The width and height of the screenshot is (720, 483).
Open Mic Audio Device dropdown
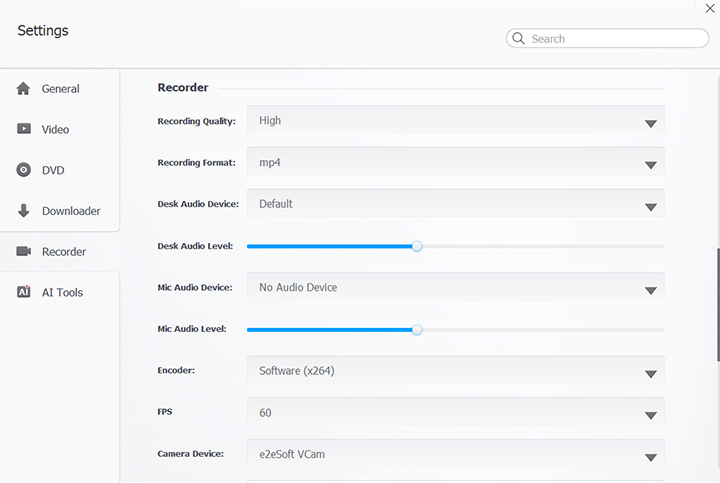pos(456,286)
